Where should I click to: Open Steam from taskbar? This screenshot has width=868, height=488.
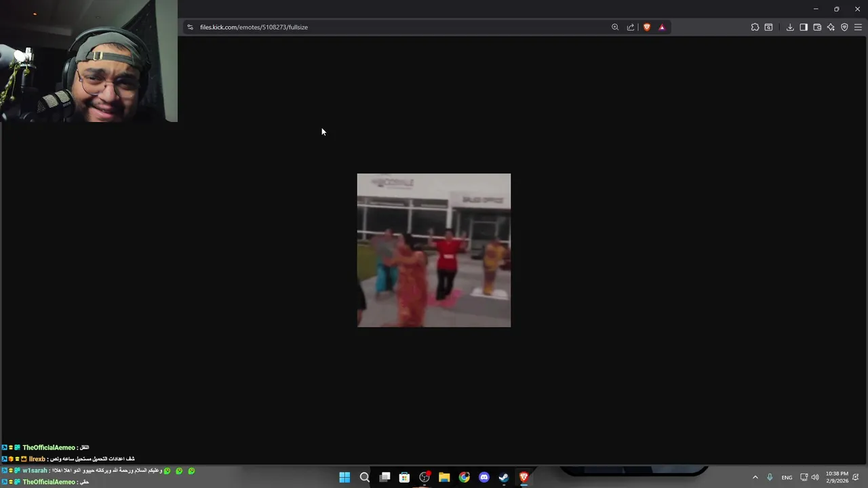click(x=504, y=477)
